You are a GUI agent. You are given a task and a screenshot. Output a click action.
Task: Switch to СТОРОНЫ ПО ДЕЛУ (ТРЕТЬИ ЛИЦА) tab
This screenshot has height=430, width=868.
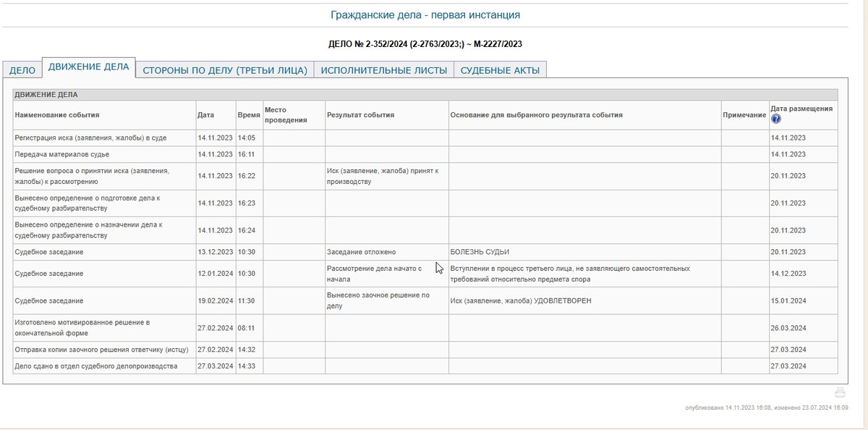[x=225, y=70]
